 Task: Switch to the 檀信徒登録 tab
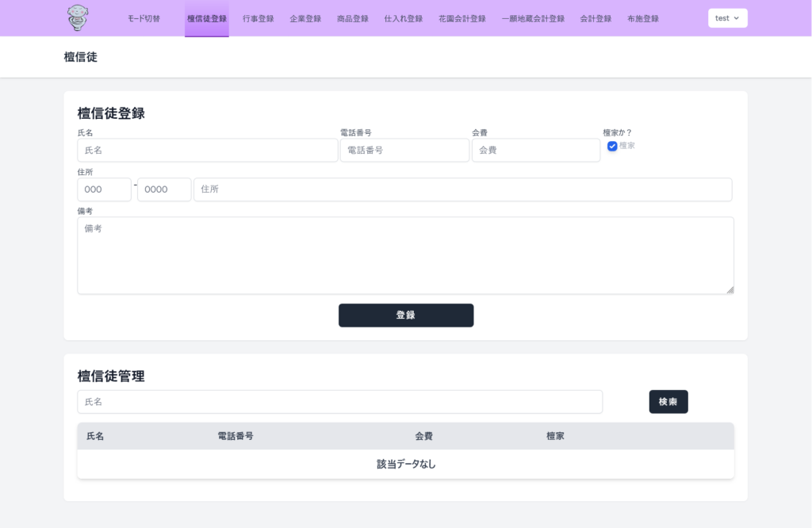click(x=206, y=17)
